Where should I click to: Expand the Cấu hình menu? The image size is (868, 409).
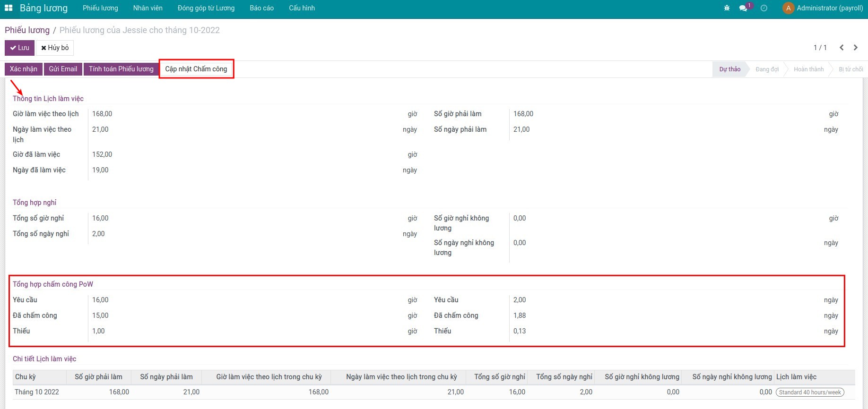[x=302, y=8]
